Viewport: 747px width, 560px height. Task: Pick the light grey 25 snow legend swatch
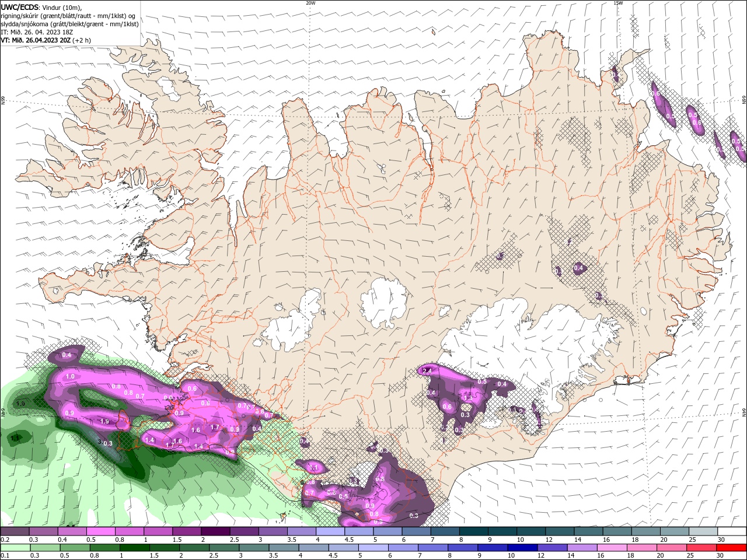coord(703,531)
